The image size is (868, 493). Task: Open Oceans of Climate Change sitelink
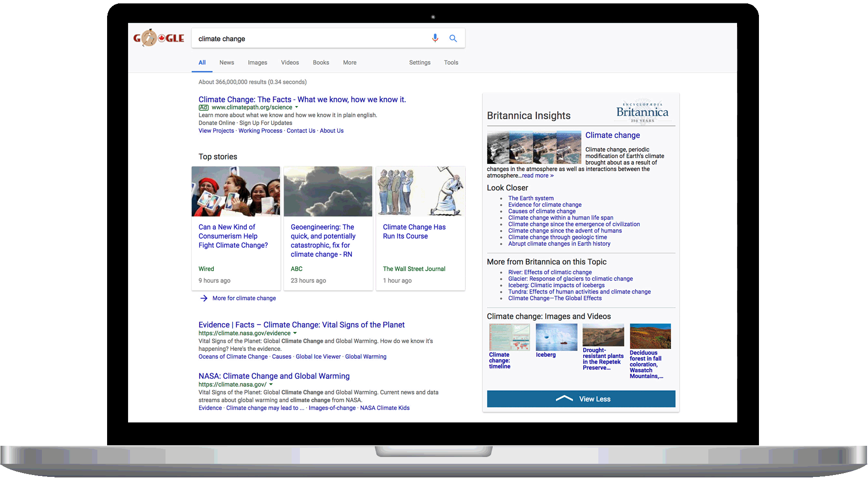pyautogui.click(x=233, y=357)
